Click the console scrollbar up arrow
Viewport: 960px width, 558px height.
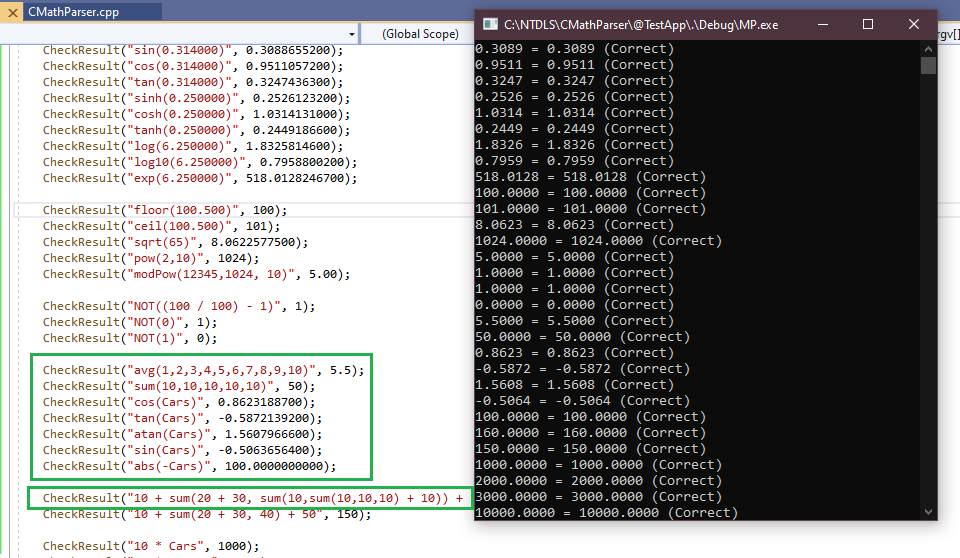click(928, 48)
